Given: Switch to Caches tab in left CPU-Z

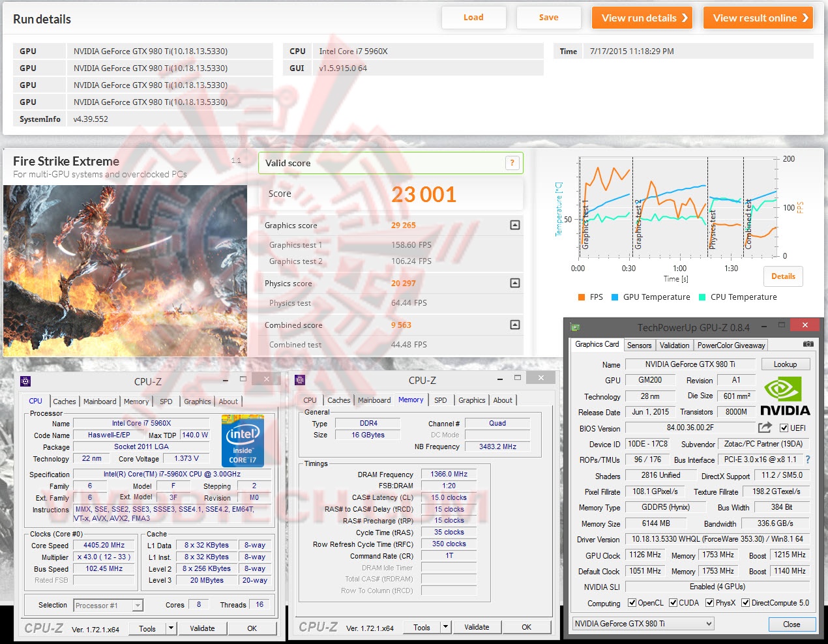Looking at the screenshot, I should click(65, 402).
